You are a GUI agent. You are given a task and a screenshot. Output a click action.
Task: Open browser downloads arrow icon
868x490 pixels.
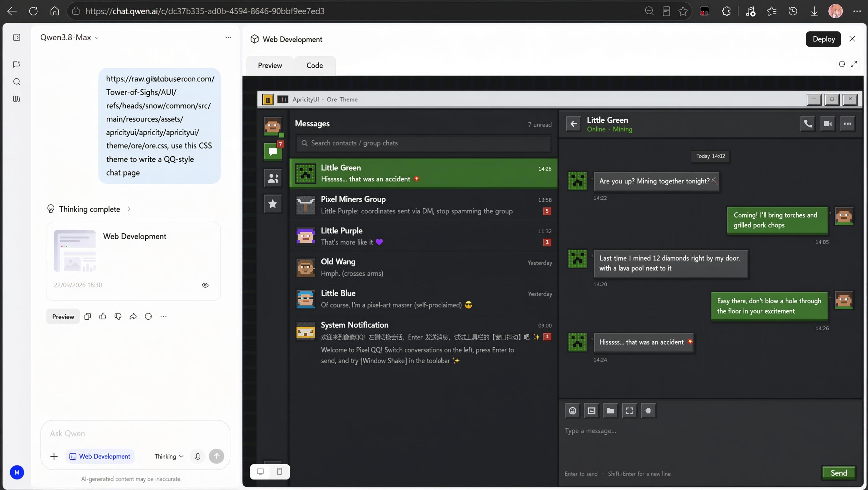click(x=814, y=11)
